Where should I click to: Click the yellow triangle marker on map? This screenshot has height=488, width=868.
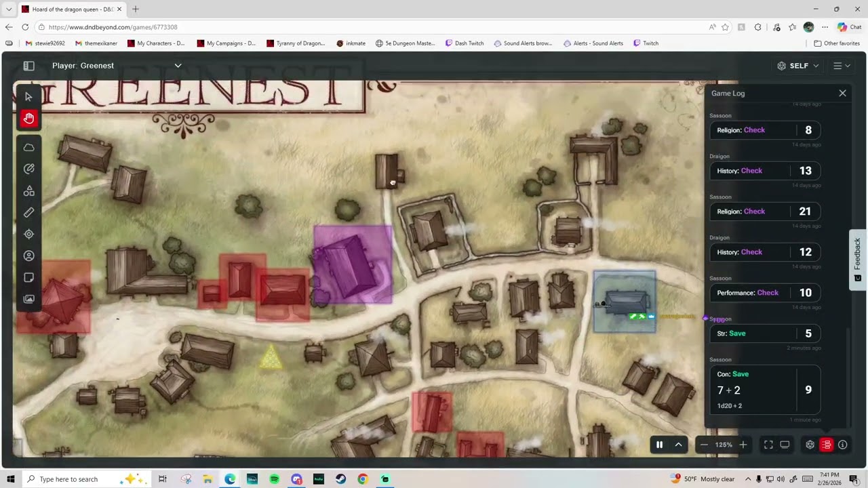pyautogui.click(x=271, y=358)
